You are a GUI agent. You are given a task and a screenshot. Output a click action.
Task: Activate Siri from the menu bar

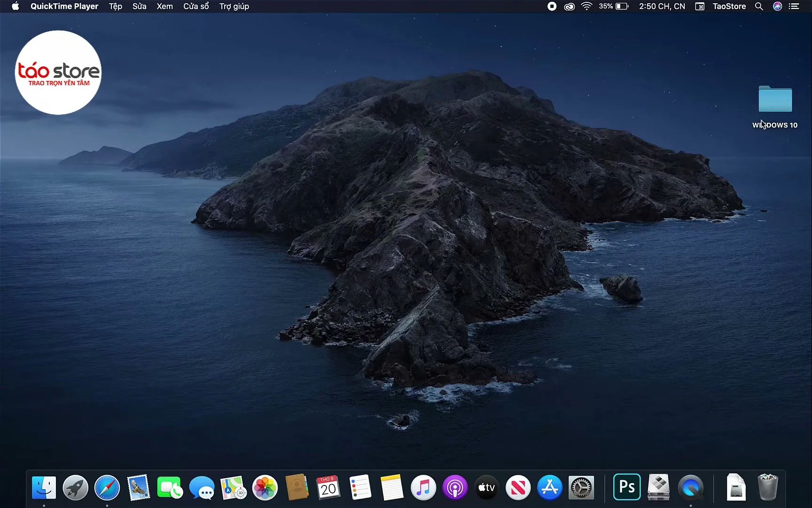[777, 6]
